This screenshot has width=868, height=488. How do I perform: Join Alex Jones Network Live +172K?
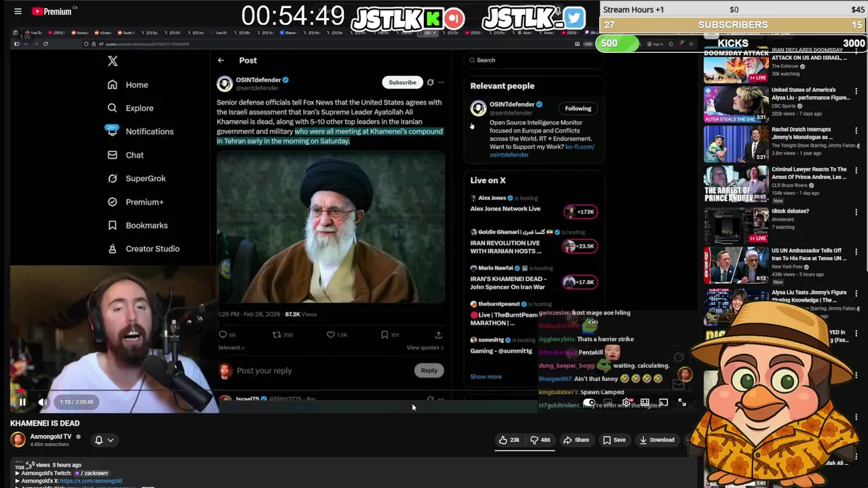tap(580, 212)
